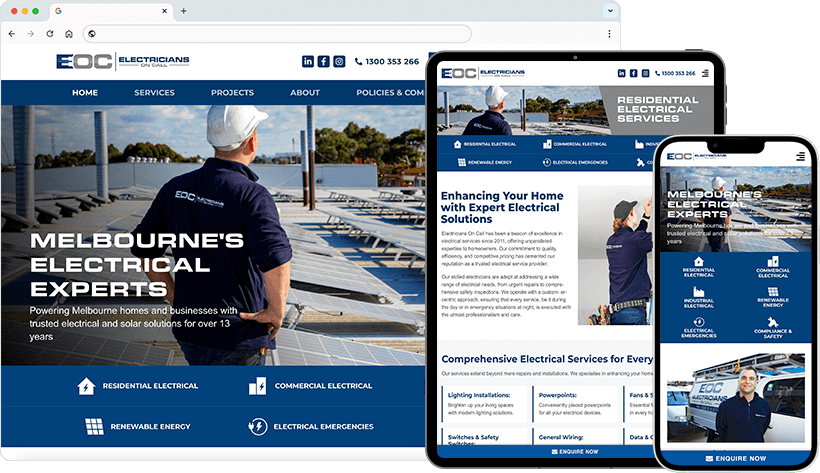Click the LinkedIn icon in the desktop header
The height and width of the screenshot is (473, 820).
(308, 62)
